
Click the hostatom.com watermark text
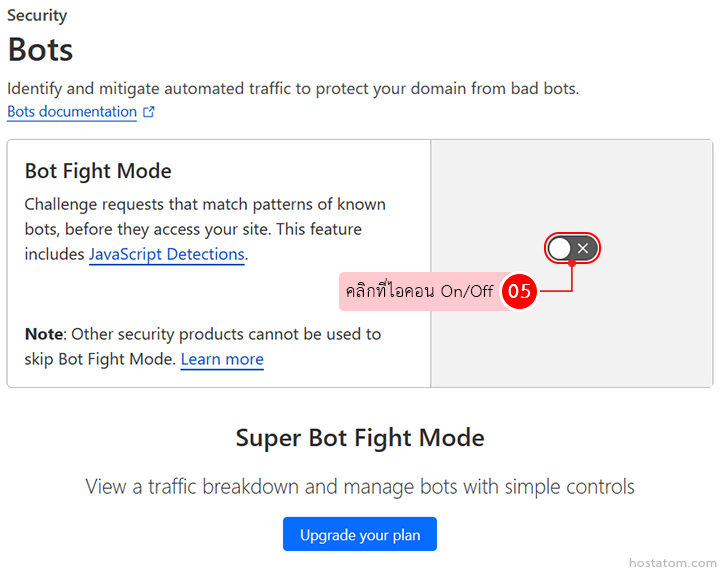673,563
